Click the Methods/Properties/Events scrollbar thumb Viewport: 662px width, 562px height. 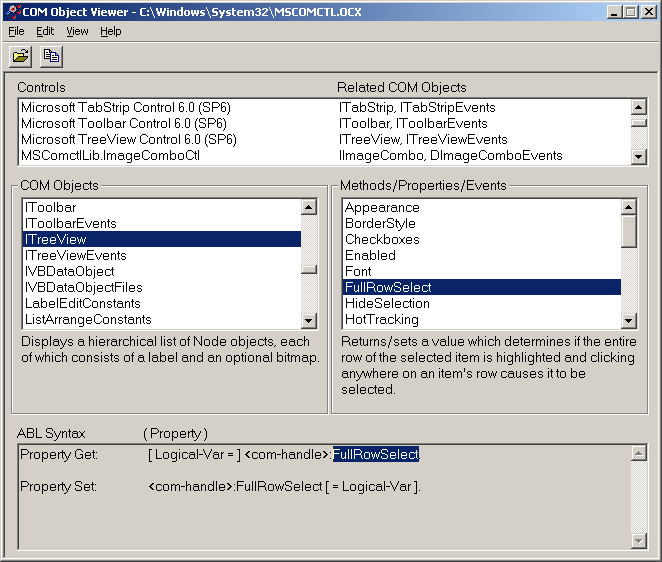click(629, 231)
